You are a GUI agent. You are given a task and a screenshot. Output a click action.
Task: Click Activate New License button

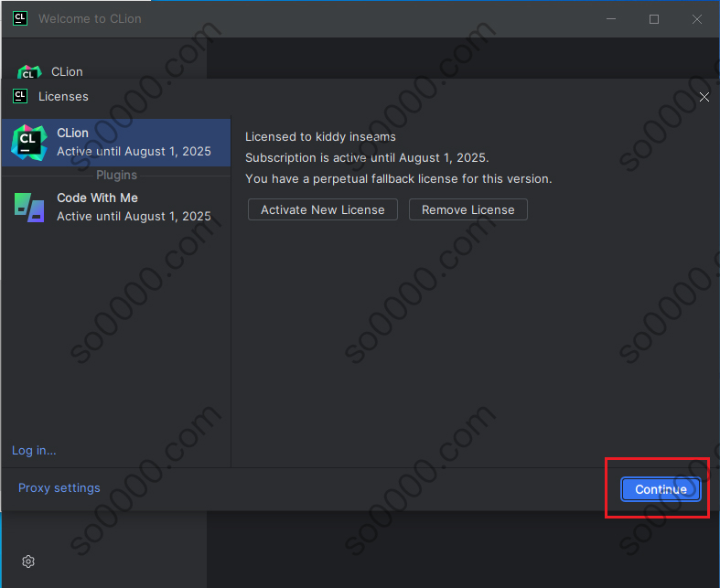coord(323,209)
